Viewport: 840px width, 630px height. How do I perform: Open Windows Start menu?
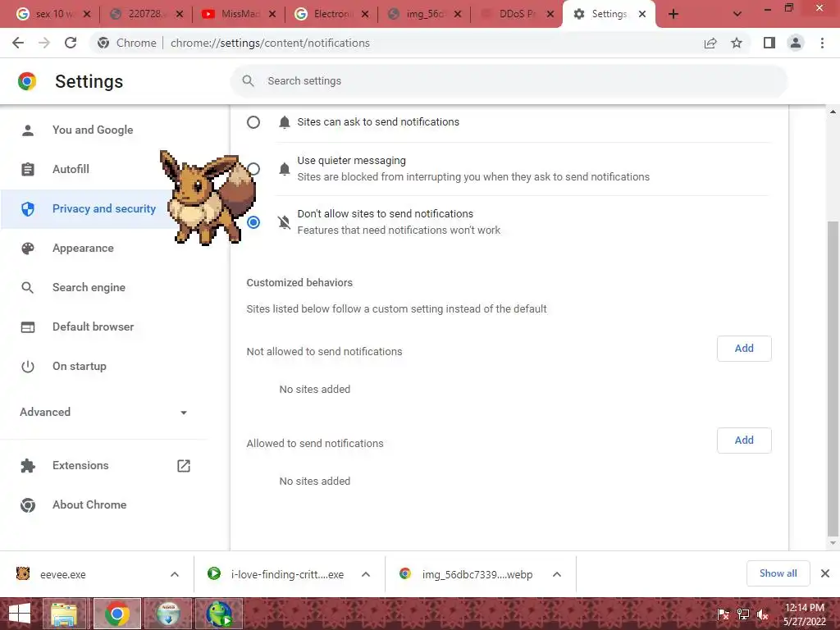click(x=20, y=614)
